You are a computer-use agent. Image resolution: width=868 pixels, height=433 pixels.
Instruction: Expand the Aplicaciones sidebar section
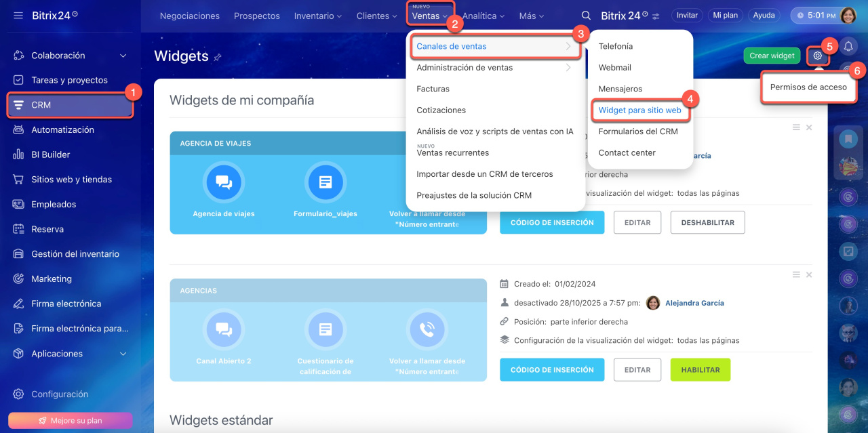123,354
